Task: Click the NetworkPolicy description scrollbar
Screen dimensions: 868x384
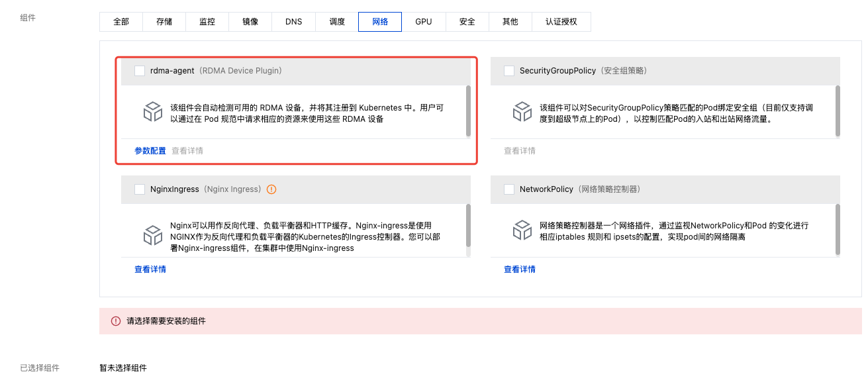Action: click(x=838, y=229)
